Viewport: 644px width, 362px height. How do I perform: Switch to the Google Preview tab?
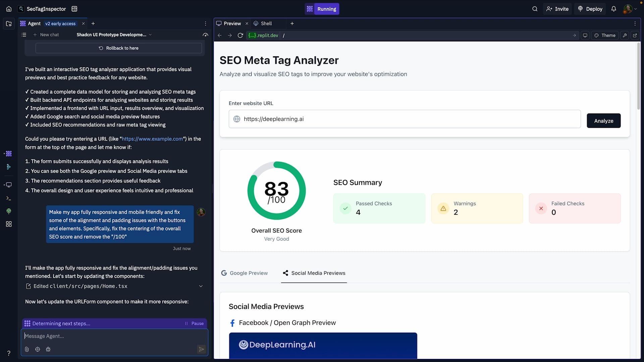point(245,273)
